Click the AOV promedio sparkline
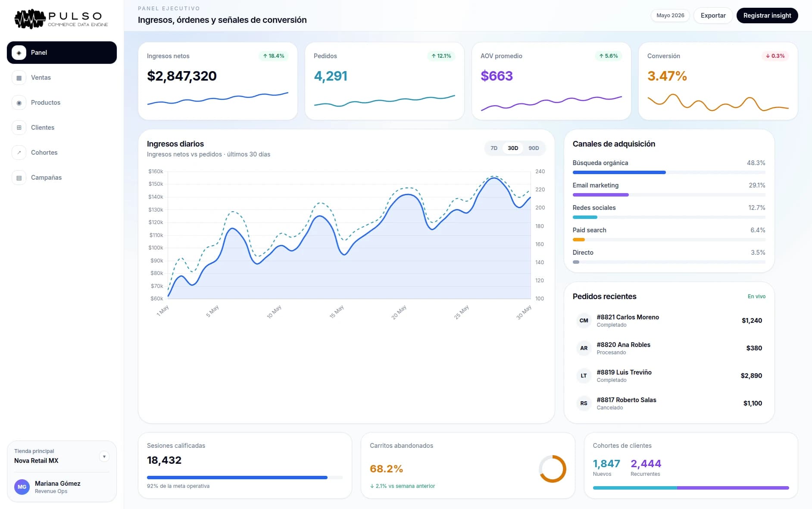 (551, 103)
